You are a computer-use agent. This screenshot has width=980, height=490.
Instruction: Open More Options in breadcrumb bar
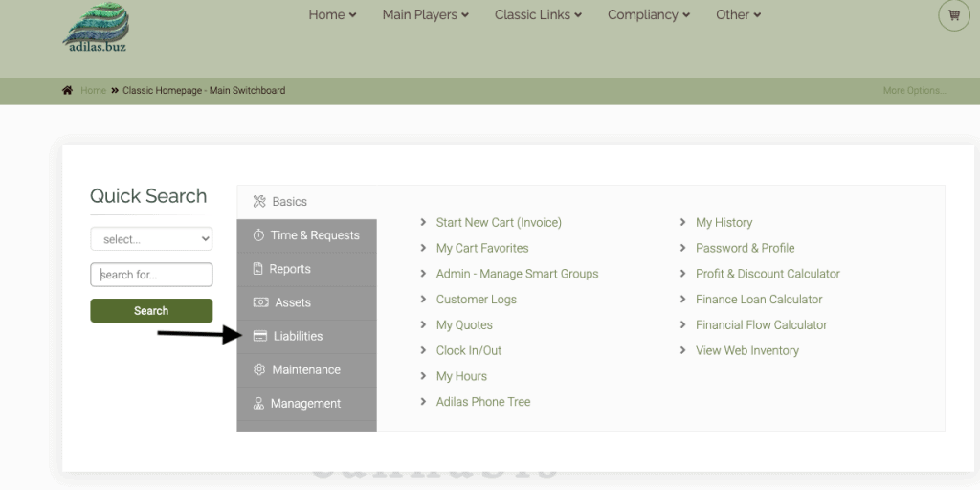914,91
